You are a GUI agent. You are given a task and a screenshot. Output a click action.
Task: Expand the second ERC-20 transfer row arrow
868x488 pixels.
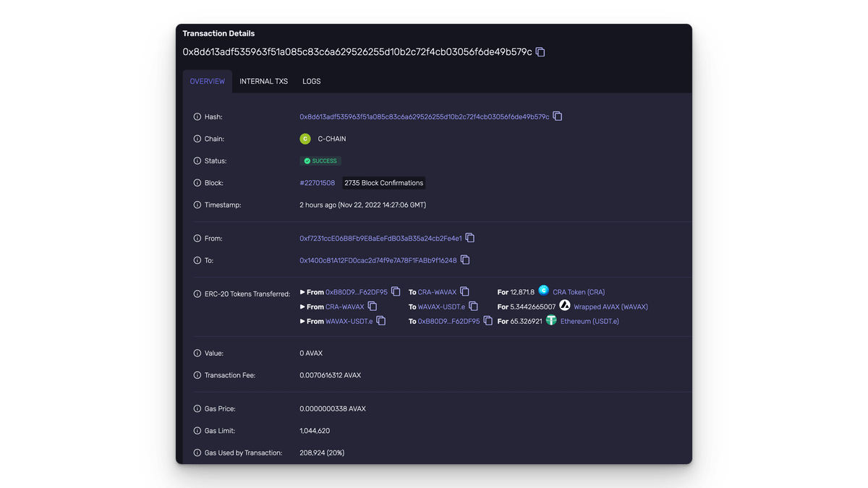pyautogui.click(x=303, y=307)
